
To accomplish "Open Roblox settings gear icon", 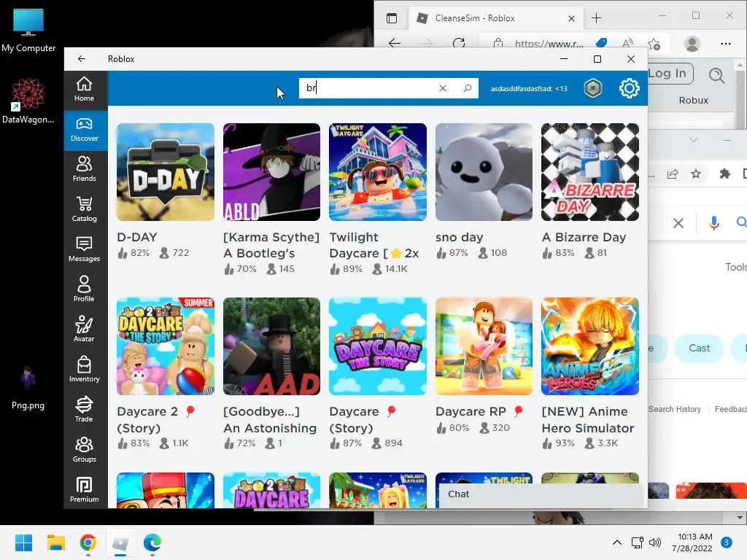I will [x=630, y=88].
